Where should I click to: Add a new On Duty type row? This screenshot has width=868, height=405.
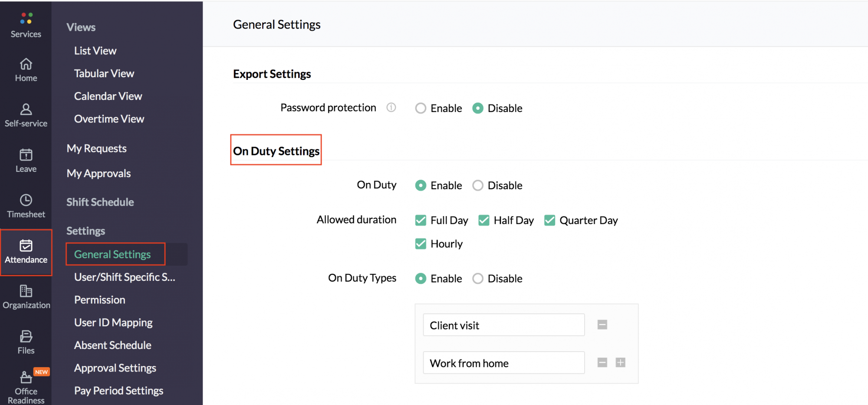click(620, 362)
